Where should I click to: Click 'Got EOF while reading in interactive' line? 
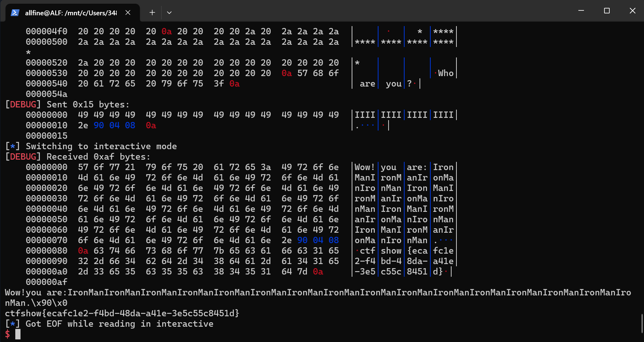coord(109,324)
